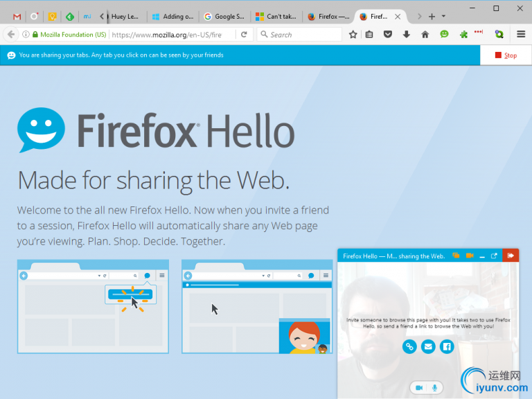Open the pinned tab with red-dot circle icon
The image size is (532, 399).
coord(34,17)
